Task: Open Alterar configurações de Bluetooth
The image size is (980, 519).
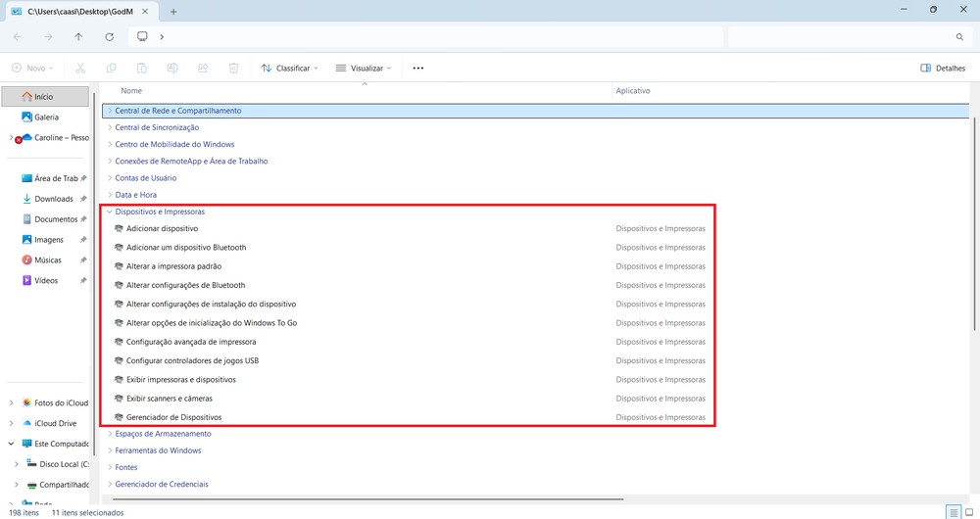Action: 185,285
